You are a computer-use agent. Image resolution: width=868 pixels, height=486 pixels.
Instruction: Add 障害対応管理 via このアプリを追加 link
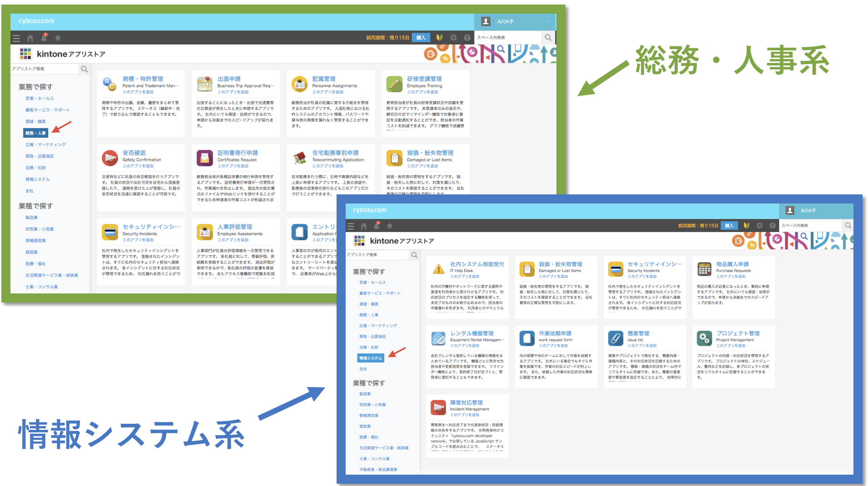pyautogui.click(x=465, y=415)
